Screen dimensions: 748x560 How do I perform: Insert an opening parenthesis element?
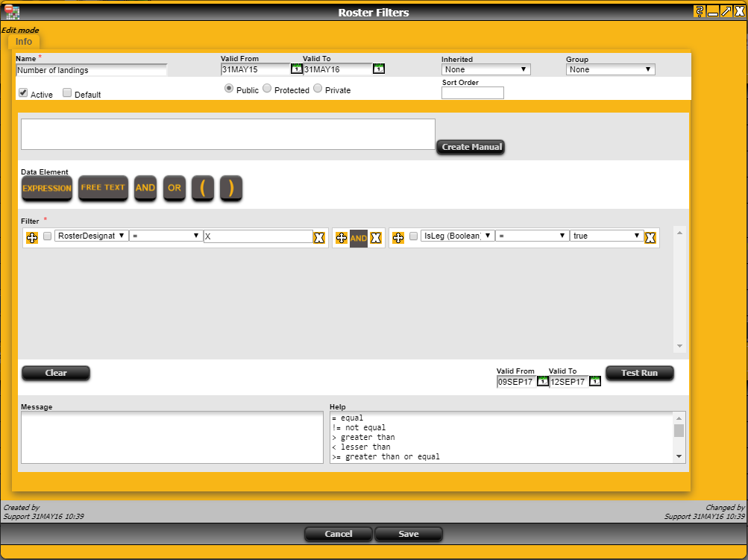click(x=203, y=188)
